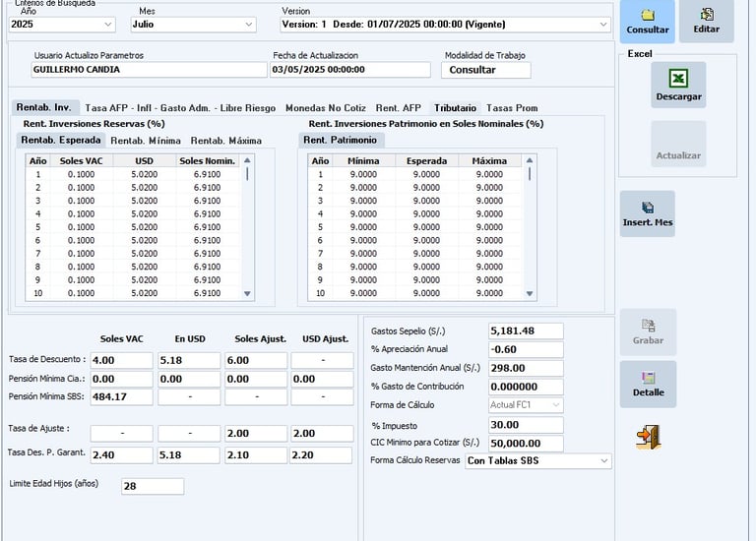Click Tasa de Descuento Soles VAC field
756x541 pixels.
(x=121, y=360)
